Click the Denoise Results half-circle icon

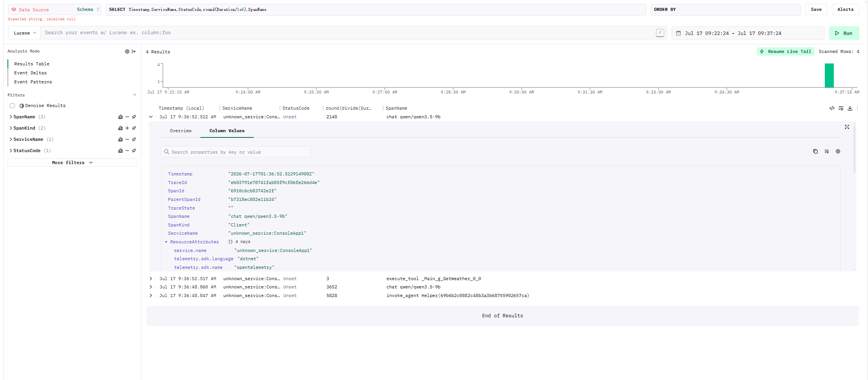click(22, 106)
